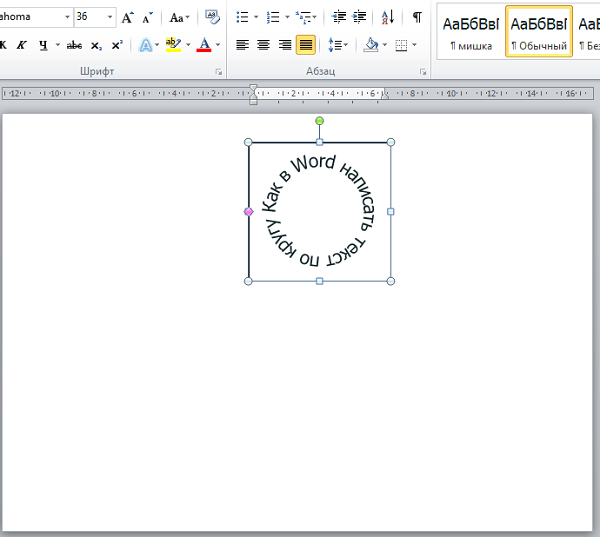Click the green rotation handle on text box
Screen dimensions: 600x537
coord(320,121)
